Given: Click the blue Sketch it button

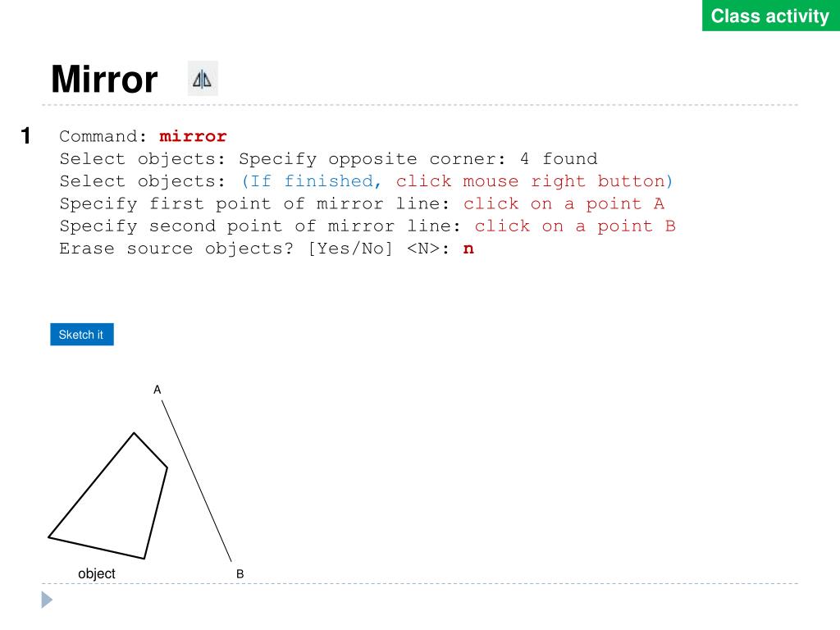Looking at the screenshot, I should [x=82, y=335].
